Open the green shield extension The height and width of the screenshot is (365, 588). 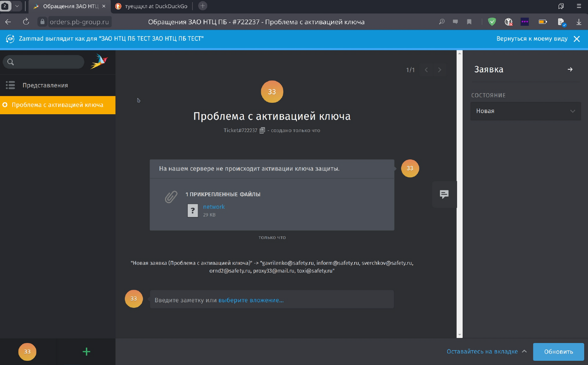click(x=492, y=22)
